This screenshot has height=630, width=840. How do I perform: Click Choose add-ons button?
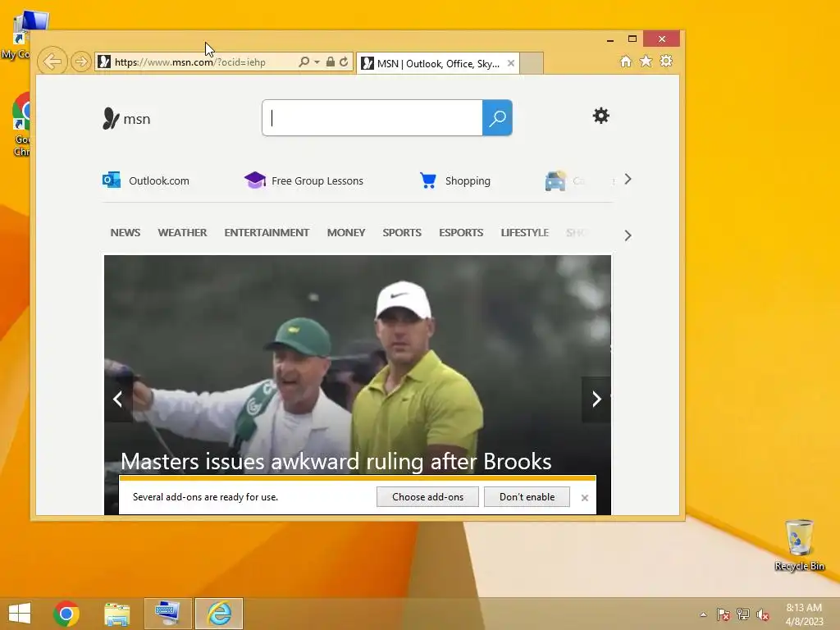point(427,497)
